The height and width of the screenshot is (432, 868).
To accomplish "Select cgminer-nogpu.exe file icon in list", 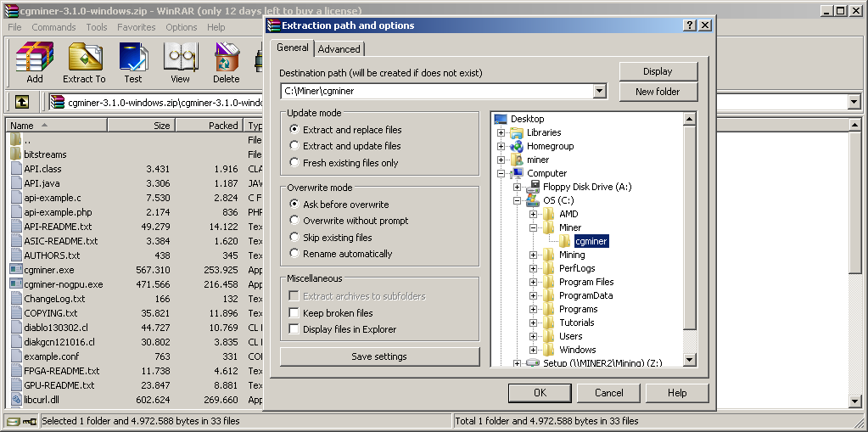I will tap(16, 284).
